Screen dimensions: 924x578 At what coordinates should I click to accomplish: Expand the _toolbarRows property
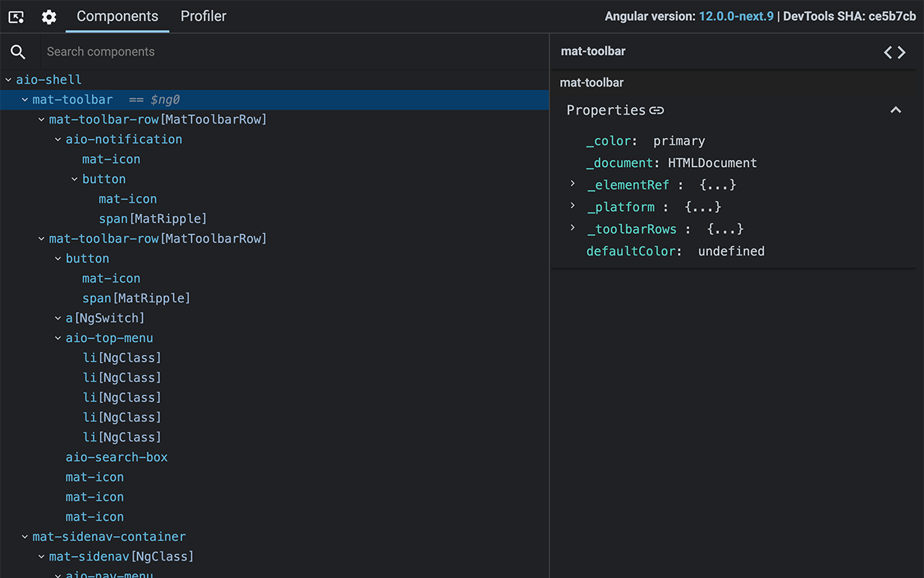572,228
